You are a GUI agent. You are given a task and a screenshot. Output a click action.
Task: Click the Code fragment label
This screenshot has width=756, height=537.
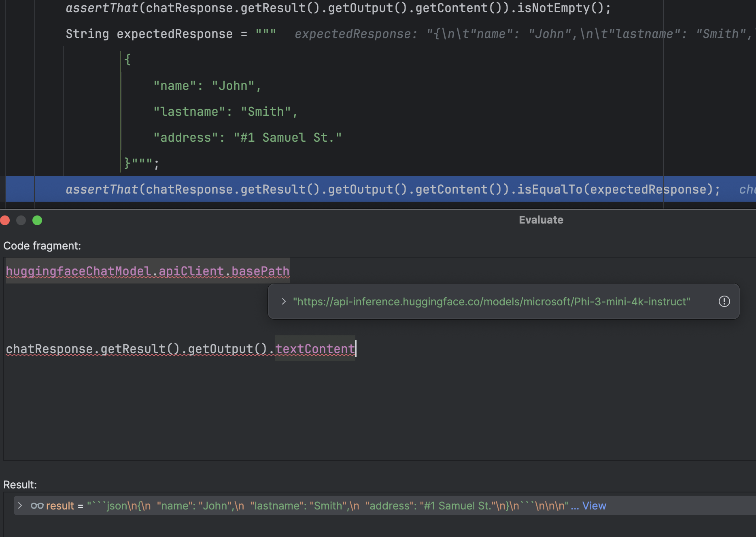point(42,246)
